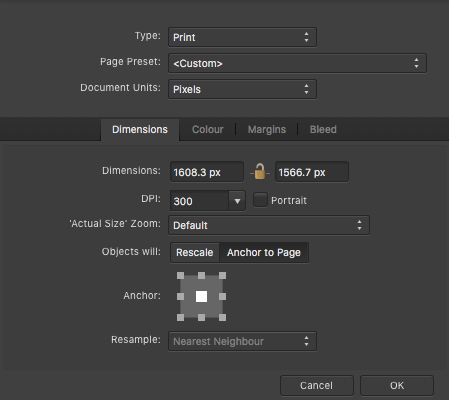Viewport: 449px width, 400px height.
Task: Select the bottom-left anchor point
Action: pyautogui.click(x=180, y=317)
